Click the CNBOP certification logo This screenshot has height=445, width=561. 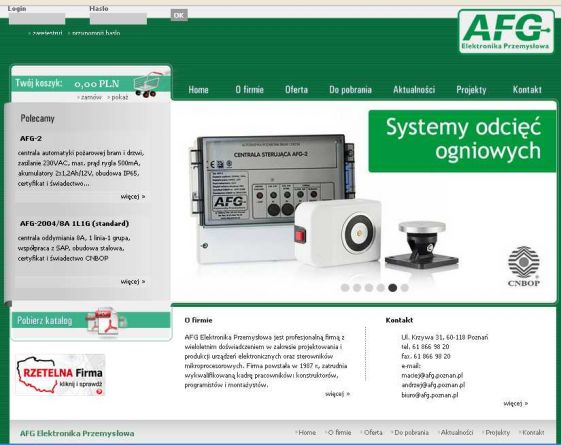[x=523, y=266]
